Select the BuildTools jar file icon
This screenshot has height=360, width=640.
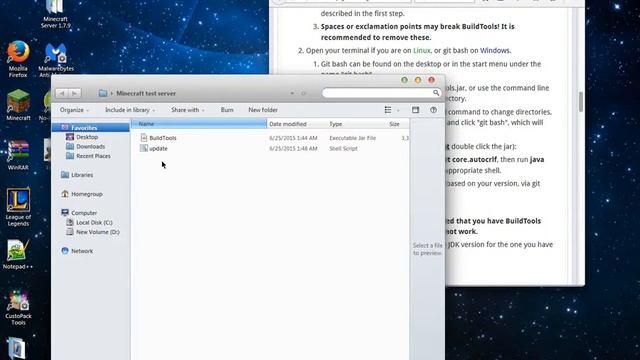(x=144, y=138)
